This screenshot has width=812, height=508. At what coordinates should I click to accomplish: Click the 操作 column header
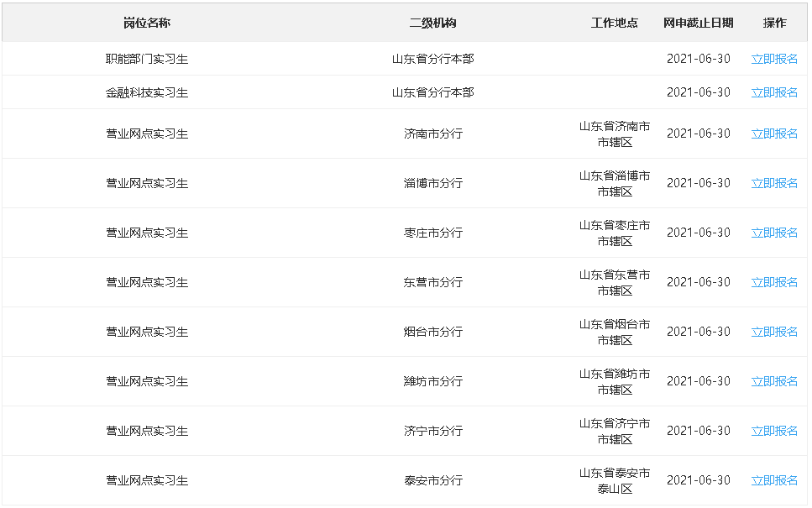[x=774, y=23]
